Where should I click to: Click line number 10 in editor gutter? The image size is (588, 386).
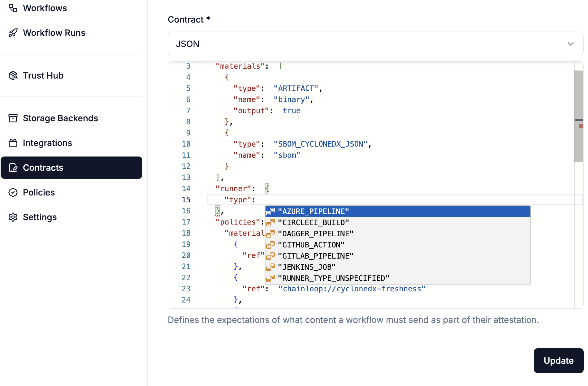coord(186,144)
